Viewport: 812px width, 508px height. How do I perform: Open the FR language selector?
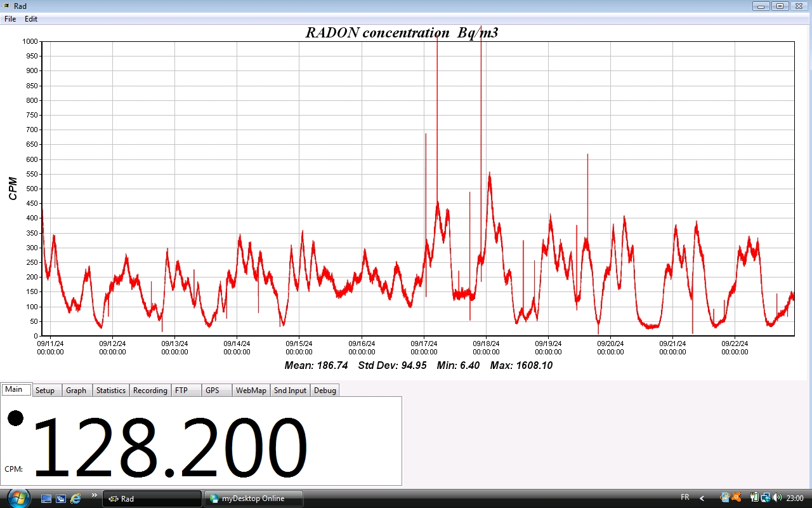[684, 498]
